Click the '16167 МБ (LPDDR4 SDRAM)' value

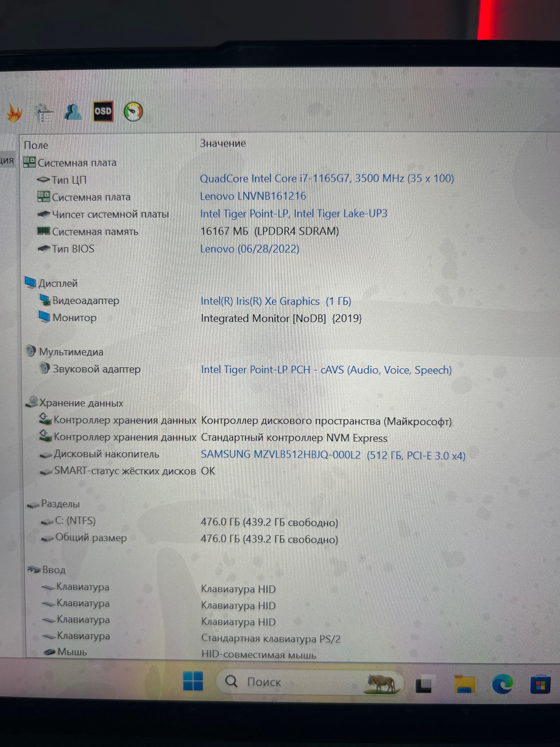[270, 231]
